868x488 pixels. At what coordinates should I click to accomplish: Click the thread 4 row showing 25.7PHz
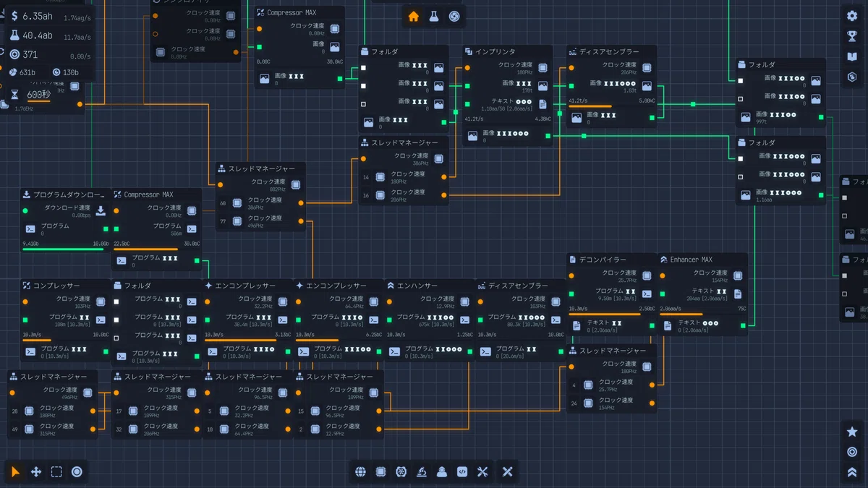click(x=612, y=385)
